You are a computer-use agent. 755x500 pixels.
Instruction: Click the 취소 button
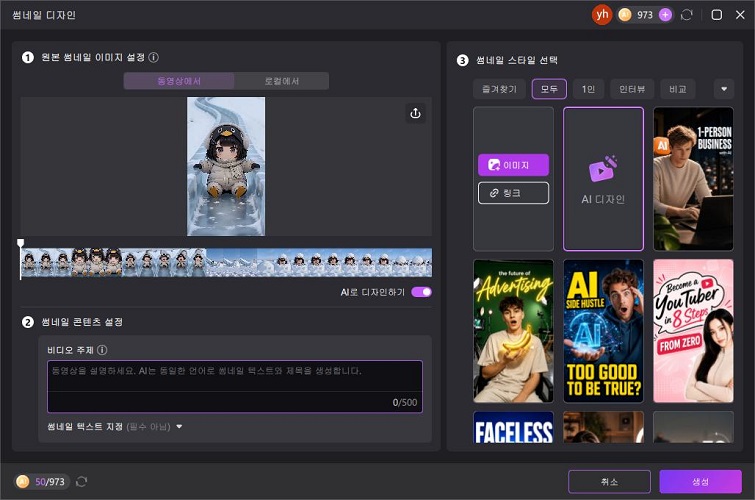tap(609, 482)
